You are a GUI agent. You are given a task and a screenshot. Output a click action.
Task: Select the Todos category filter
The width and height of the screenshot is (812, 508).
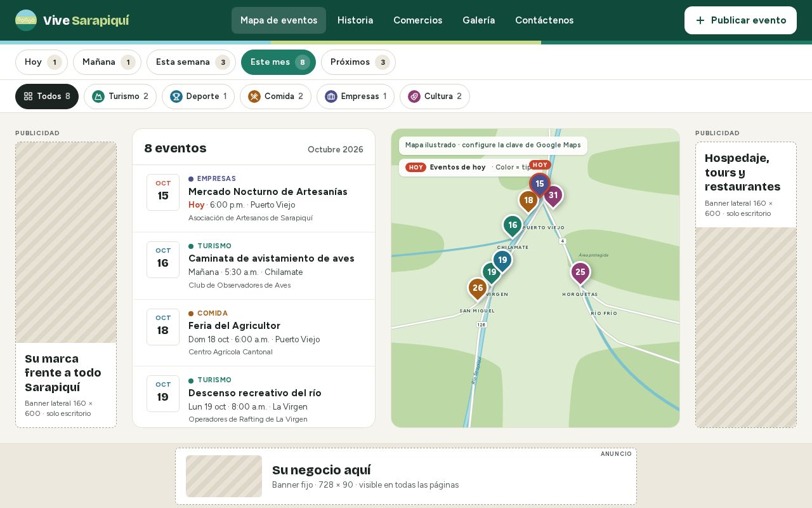47,97
